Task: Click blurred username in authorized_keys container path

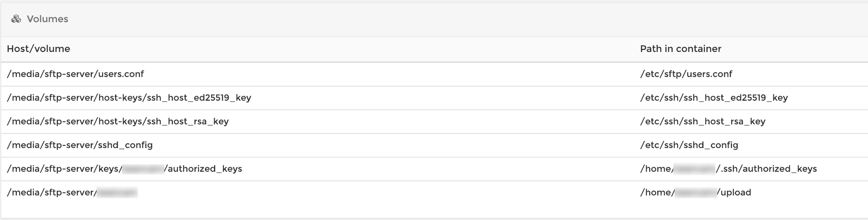Action: [694, 169]
